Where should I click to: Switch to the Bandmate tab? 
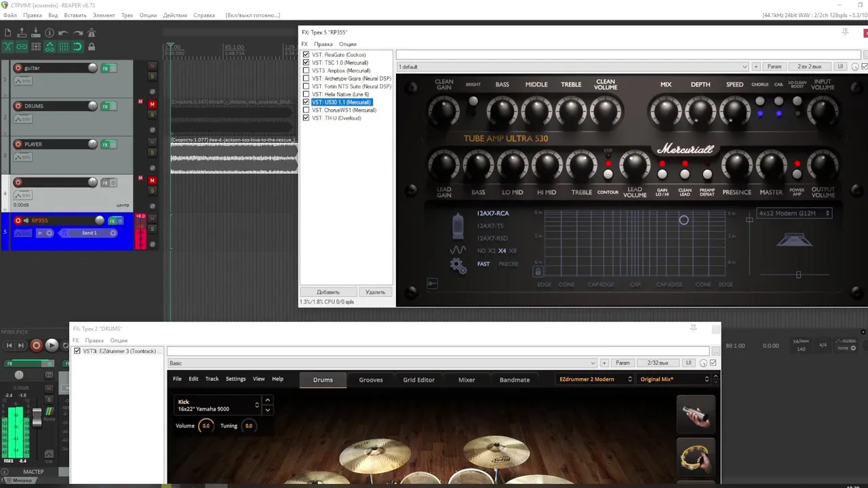point(515,380)
